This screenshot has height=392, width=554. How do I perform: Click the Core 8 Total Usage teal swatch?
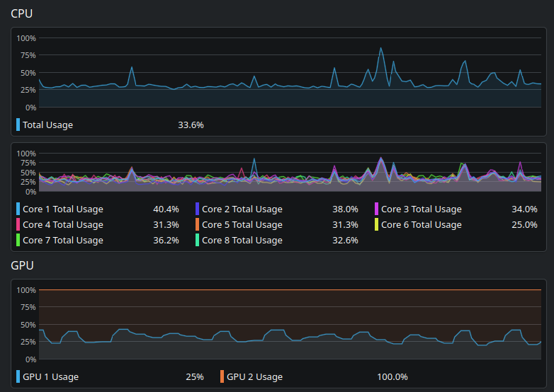coord(197,240)
